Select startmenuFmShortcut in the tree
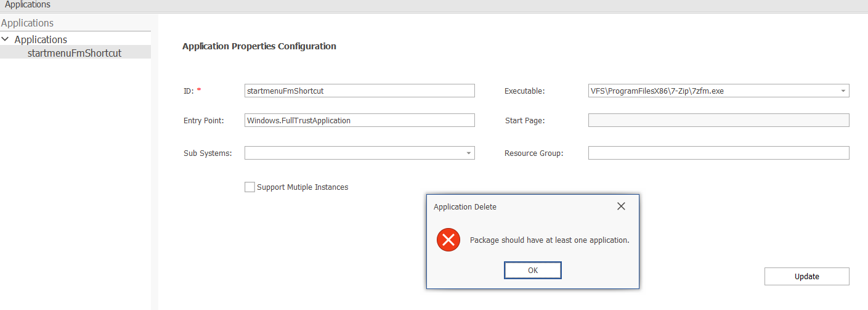Image resolution: width=868 pixels, height=310 pixels. 75,53
